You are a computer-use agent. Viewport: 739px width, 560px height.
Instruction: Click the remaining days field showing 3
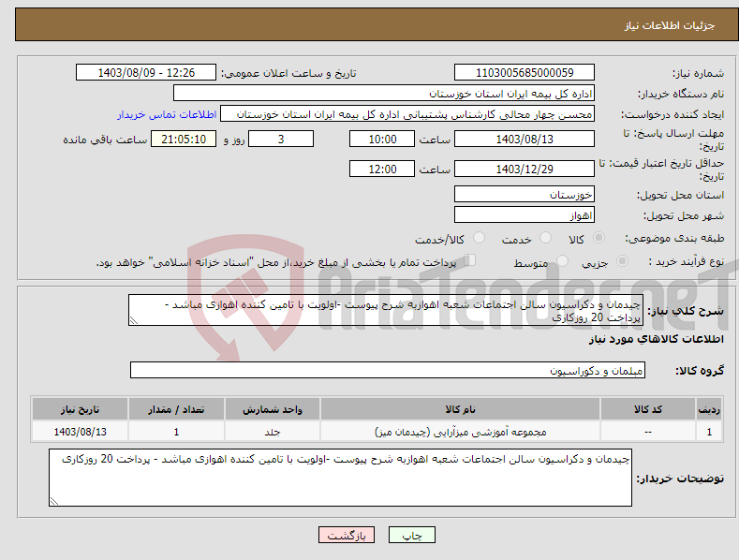point(281,139)
